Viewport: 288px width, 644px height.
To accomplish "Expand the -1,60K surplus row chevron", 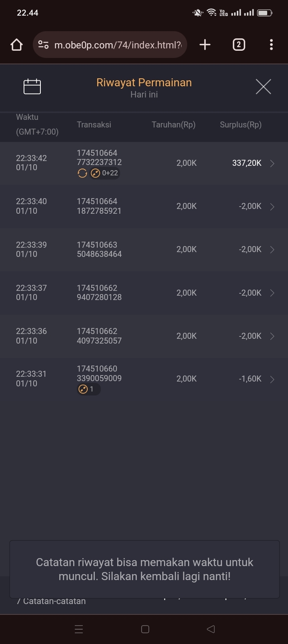I will coord(272,379).
